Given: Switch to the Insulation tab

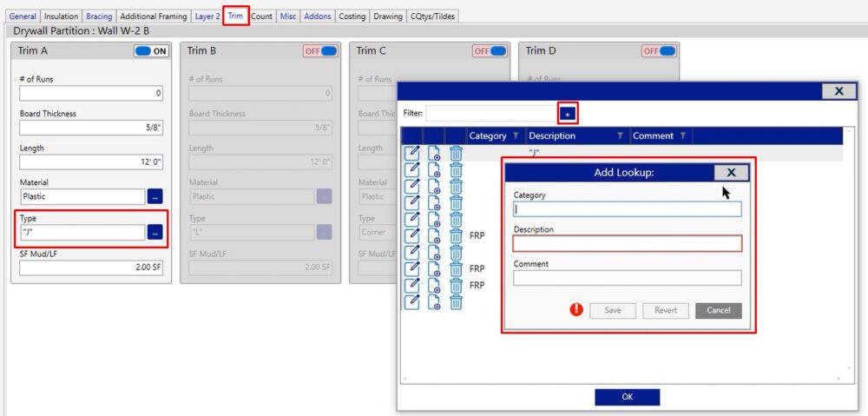Looking at the screenshot, I should click(61, 17).
